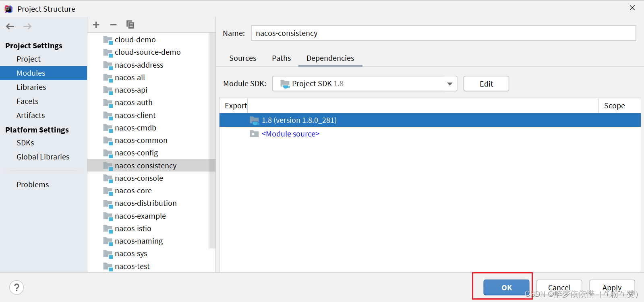Select the <Module source> dependency entry

point(290,134)
